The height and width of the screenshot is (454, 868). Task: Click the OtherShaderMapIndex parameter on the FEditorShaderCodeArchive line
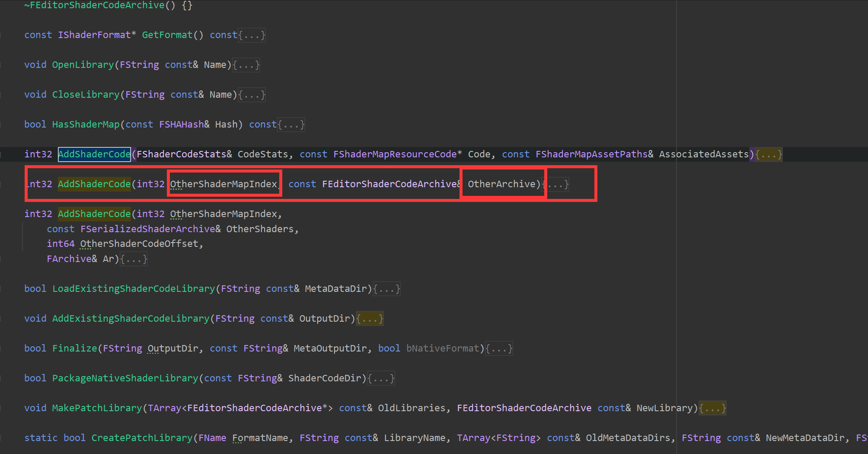tap(223, 184)
